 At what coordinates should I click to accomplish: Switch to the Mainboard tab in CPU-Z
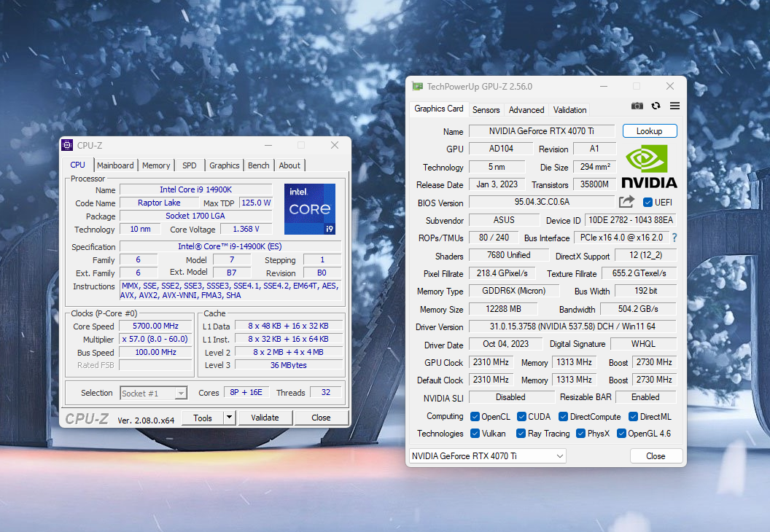(115, 165)
